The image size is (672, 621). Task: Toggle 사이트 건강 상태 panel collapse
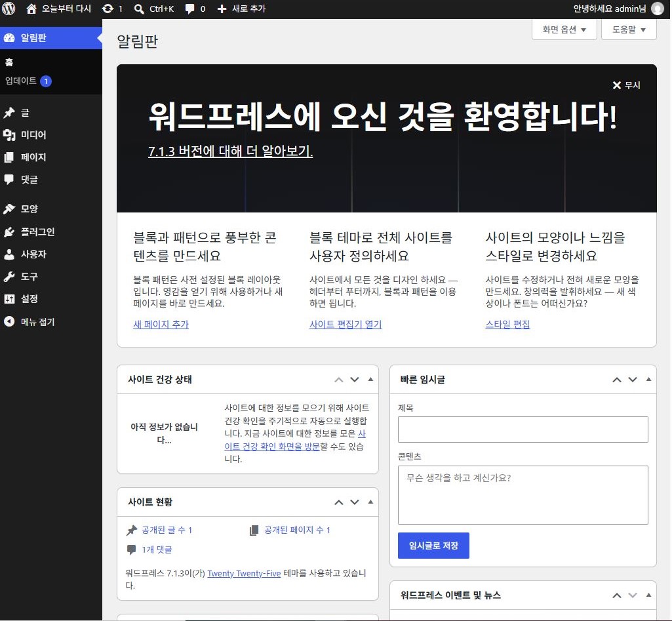(370, 379)
